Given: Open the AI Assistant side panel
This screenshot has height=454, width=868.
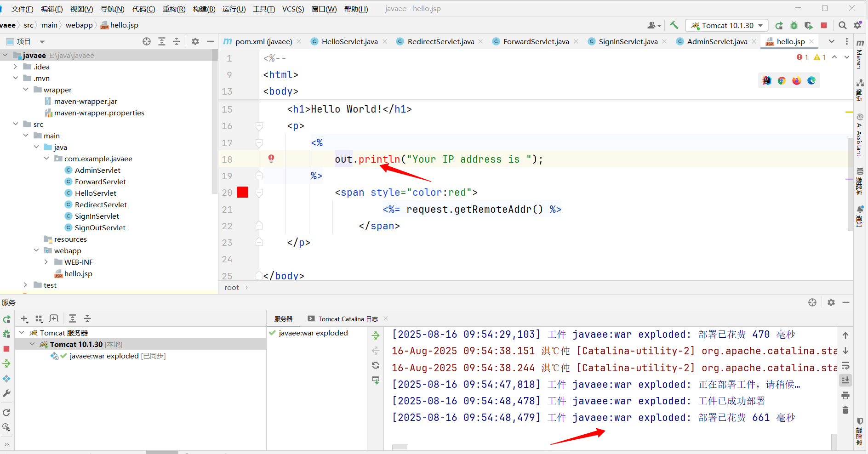Looking at the screenshot, I should point(859,135).
